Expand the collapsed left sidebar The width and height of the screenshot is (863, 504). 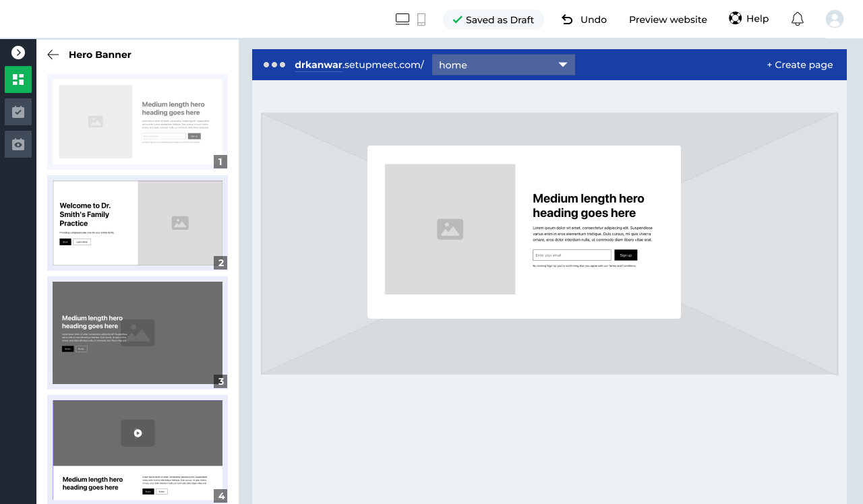coord(18,53)
